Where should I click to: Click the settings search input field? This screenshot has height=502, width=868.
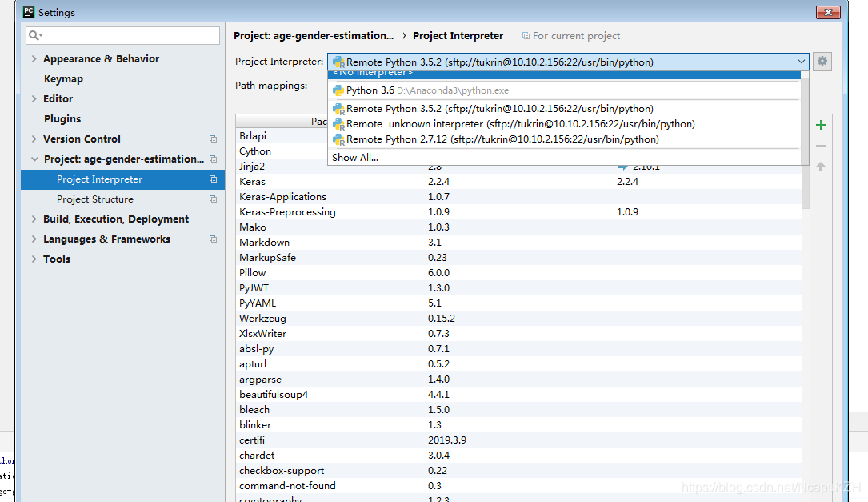(123, 35)
